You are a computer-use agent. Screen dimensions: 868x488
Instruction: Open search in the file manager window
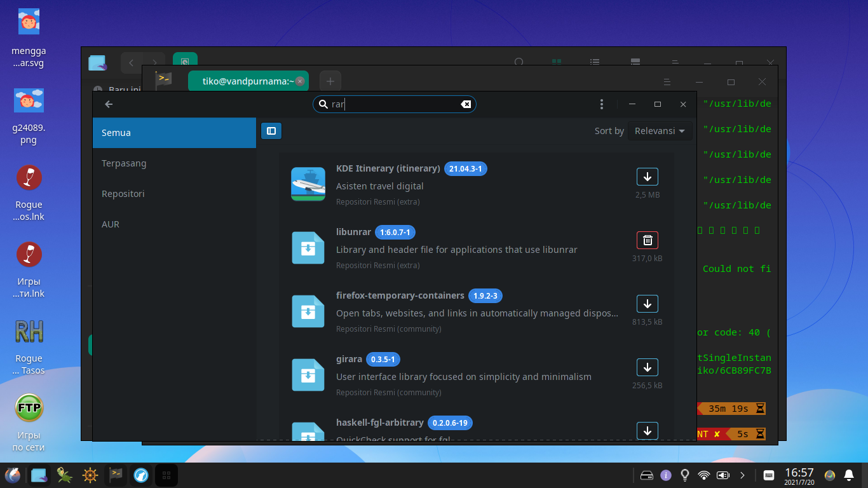coord(519,62)
